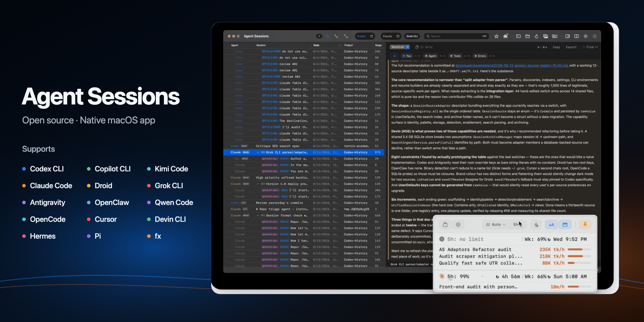
Task: Click the lightning bolt icon in usage popup
Action: pyautogui.click(x=536, y=225)
